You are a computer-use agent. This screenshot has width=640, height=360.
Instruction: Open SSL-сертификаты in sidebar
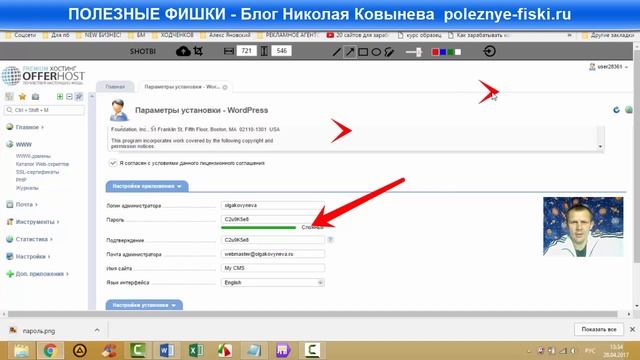click(37, 172)
